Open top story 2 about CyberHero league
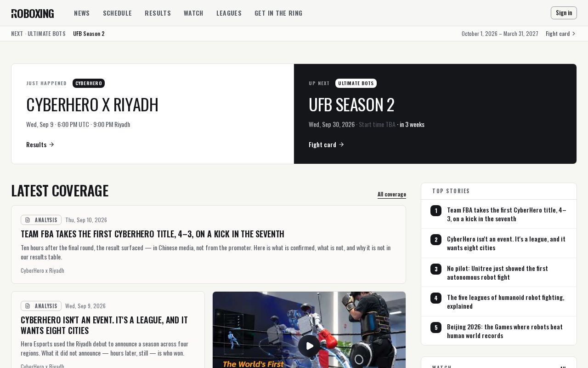Viewport: 588px width, 368px height. coord(506,243)
